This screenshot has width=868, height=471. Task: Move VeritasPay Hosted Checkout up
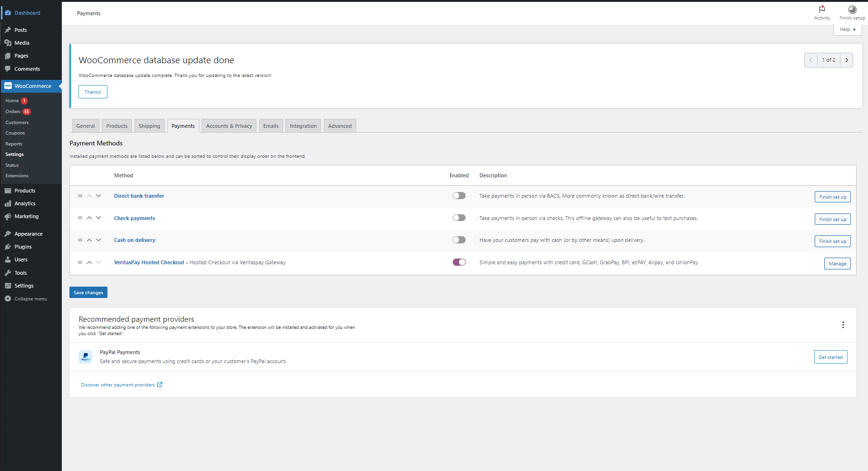click(89, 262)
